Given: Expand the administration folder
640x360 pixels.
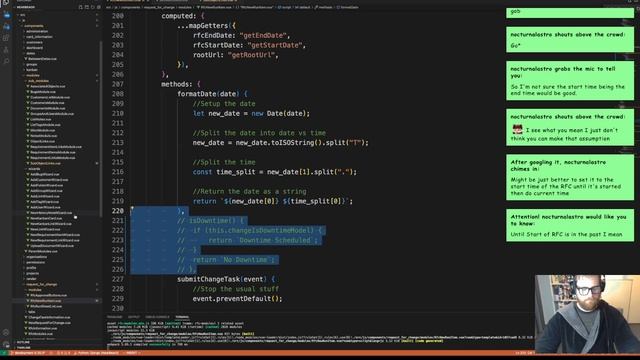Looking at the screenshot, I should [x=36, y=31].
